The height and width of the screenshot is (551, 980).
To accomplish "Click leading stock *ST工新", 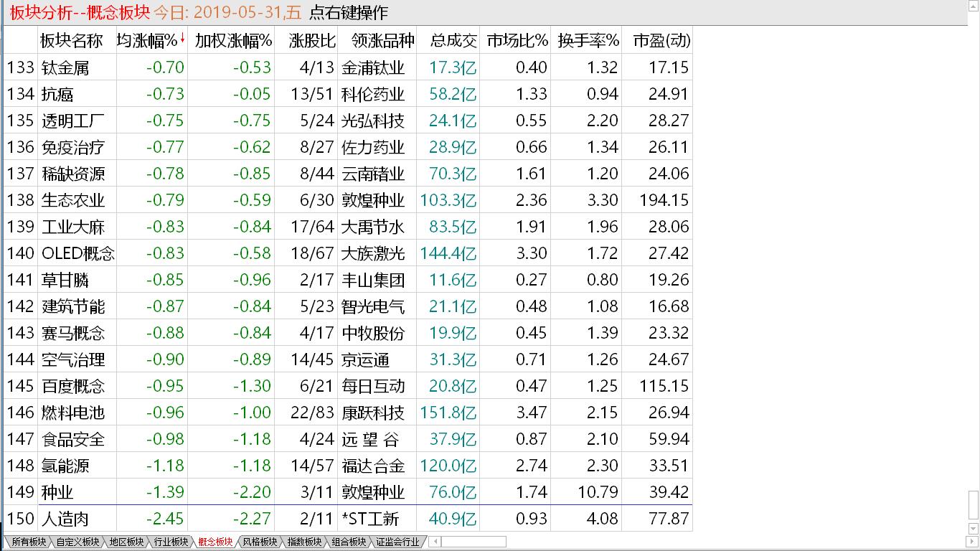I will [x=370, y=519].
